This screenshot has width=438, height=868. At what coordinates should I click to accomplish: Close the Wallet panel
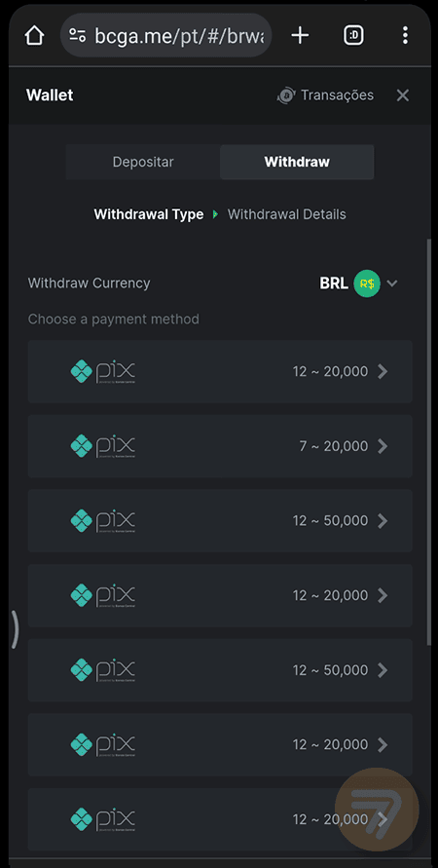click(x=403, y=95)
